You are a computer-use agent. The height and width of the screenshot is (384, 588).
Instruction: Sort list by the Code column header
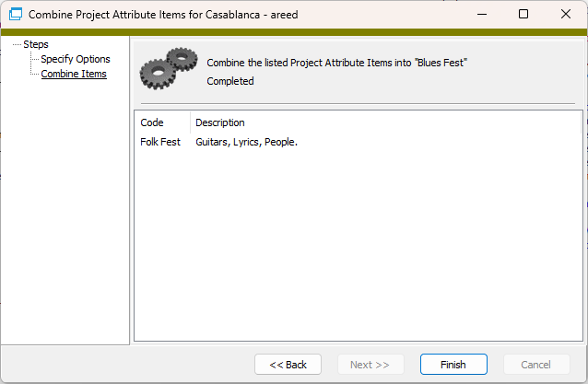tap(162, 122)
